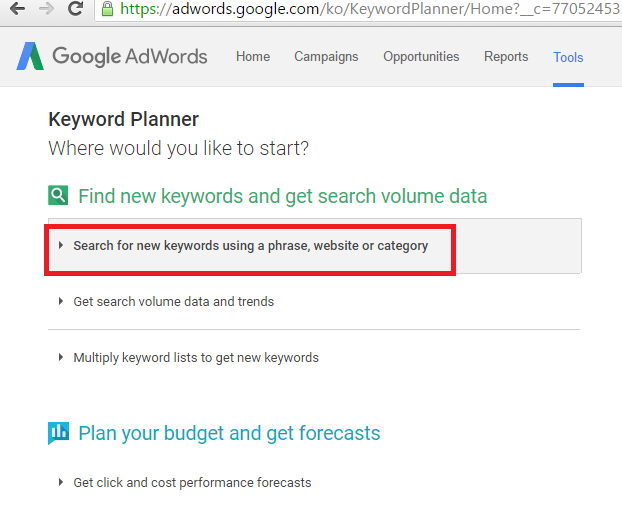622x515 pixels.
Task: Open the Campaigns tab
Action: pyautogui.click(x=326, y=57)
